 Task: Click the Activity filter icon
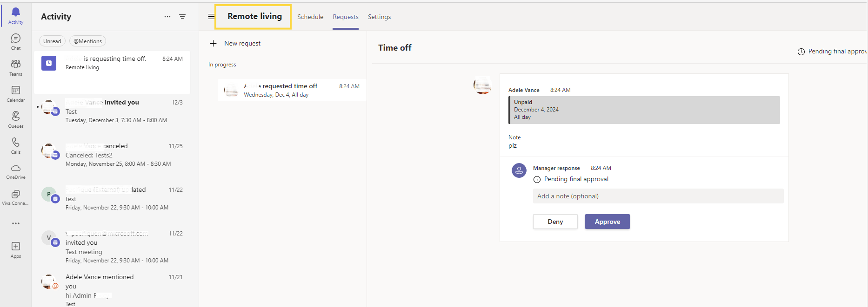coord(182,17)
